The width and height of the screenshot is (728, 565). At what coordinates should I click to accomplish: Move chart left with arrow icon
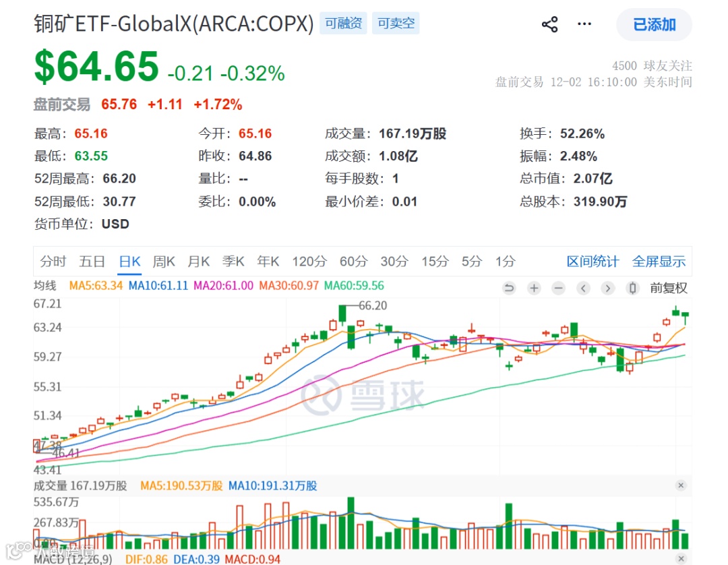583,289
